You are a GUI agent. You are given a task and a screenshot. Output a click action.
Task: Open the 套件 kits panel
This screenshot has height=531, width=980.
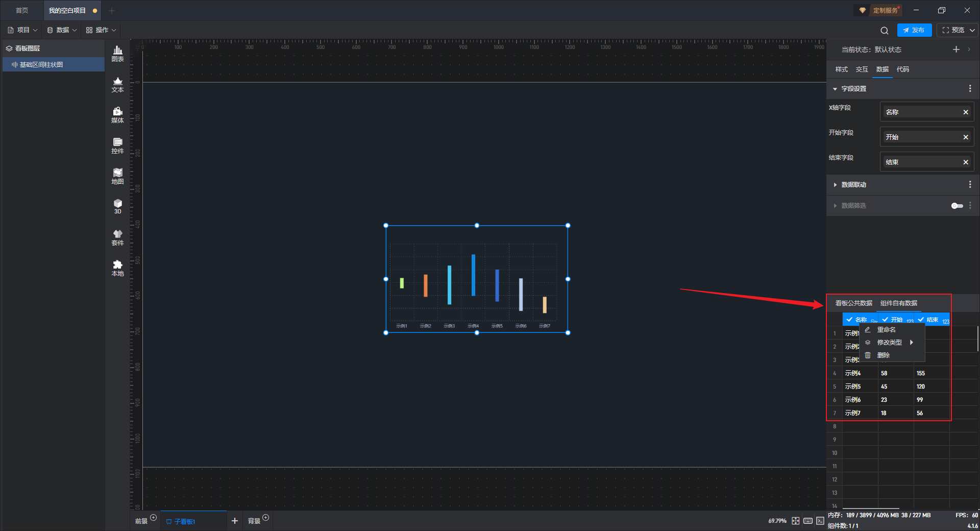click(117, 237)
